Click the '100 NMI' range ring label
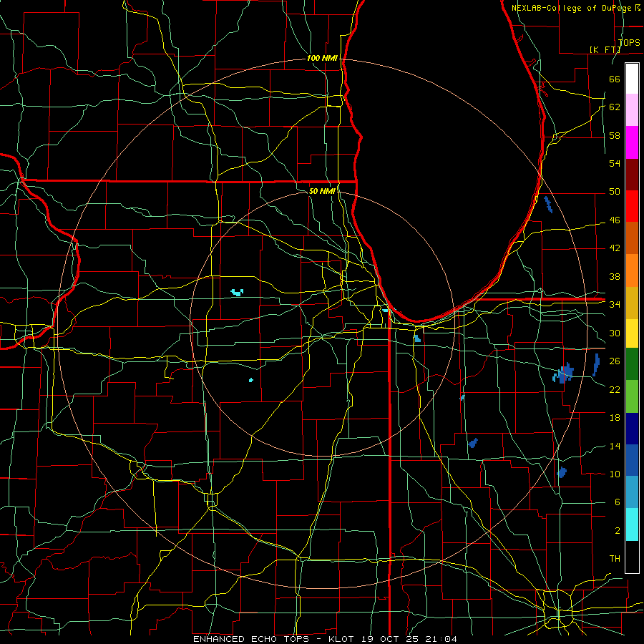 322,59
